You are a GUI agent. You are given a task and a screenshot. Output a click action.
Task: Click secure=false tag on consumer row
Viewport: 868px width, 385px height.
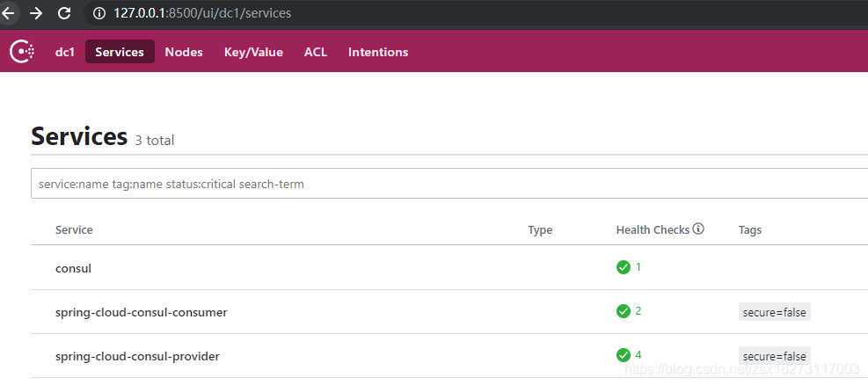click(775, 311)
